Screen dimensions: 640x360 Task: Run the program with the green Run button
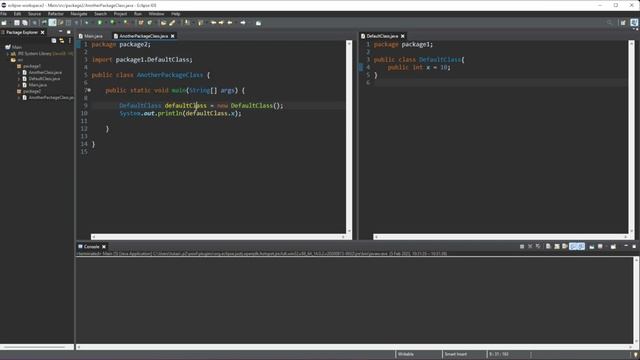point(100,23)
